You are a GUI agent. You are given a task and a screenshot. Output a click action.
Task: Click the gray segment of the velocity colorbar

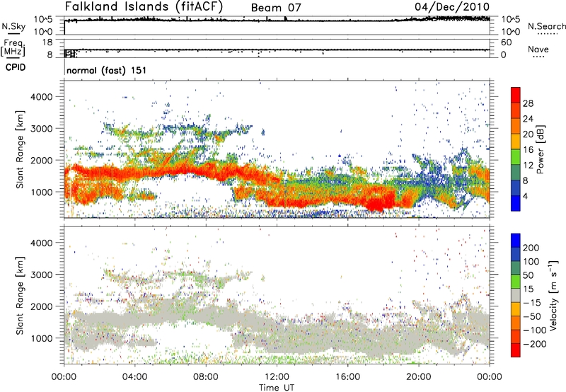[x=516, y=295]
